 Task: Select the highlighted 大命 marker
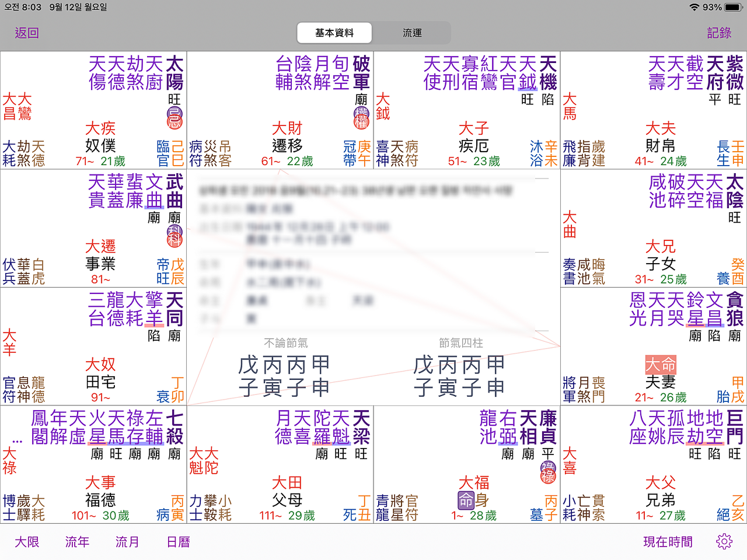point(661,365)
